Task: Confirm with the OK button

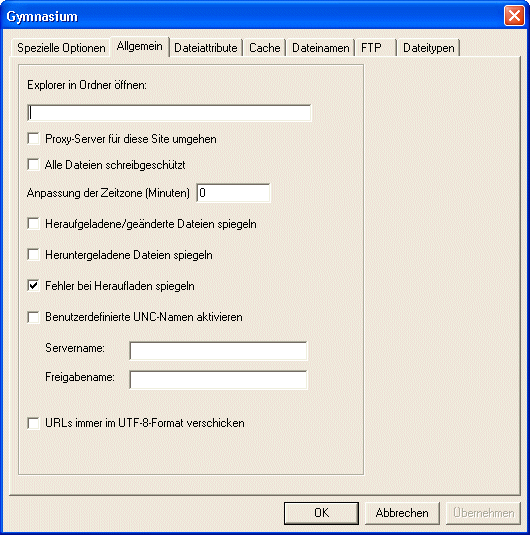Action: click(321, 513)
